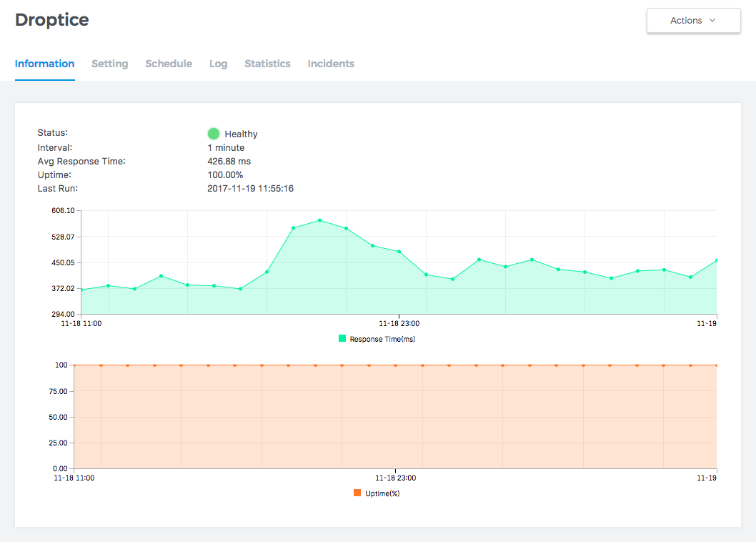View the Log tab
The image size is (756, 542).
(218, 64)
